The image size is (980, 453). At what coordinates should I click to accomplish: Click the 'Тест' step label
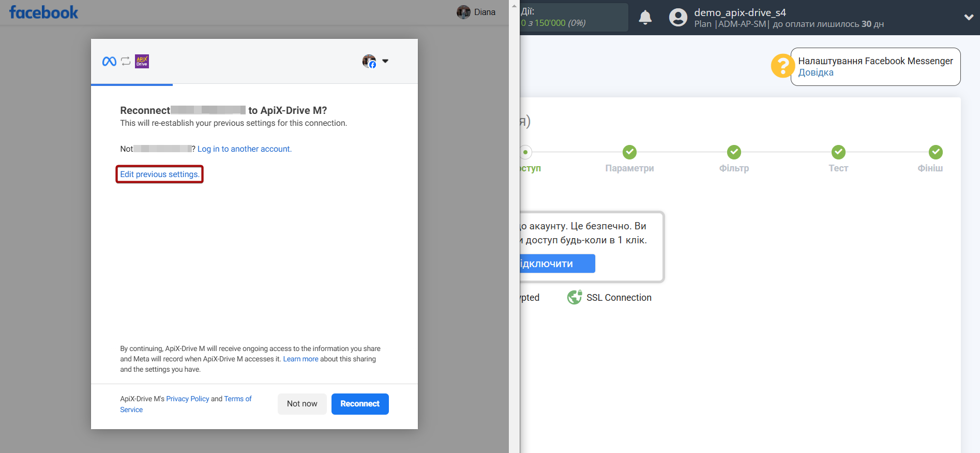tap(838, 168)
